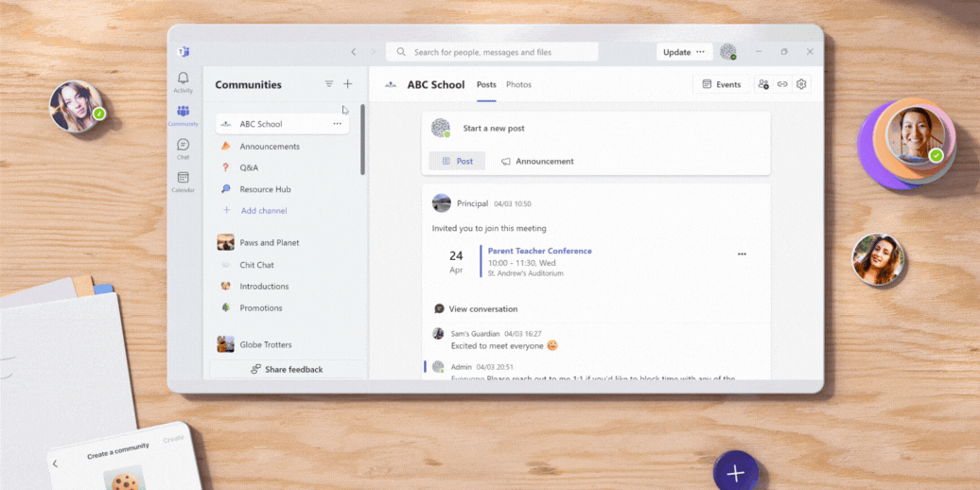Click the Paws and Planet thumbnail icon
This screenshot has width=980, height=490.
coord(226,242)
